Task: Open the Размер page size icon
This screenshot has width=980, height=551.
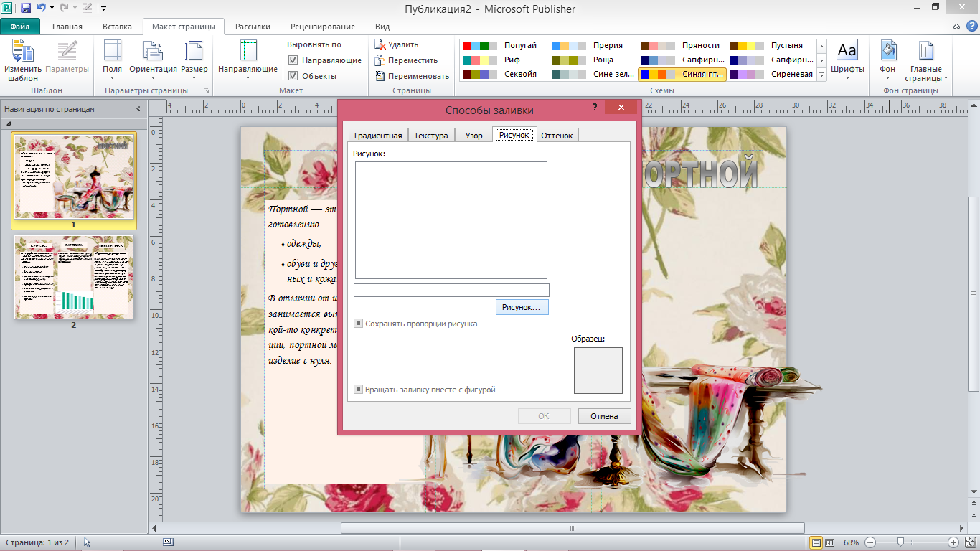Action: (194, 52)
